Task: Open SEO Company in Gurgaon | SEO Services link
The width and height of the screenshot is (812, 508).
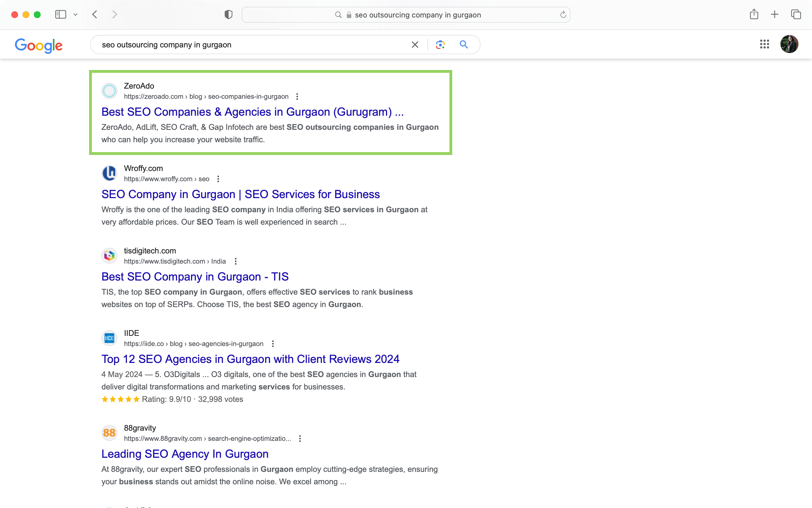Action: point(240,194)
